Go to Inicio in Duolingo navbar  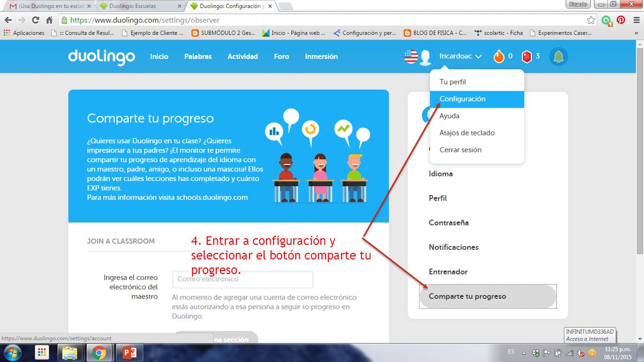[x=159, y=56]
